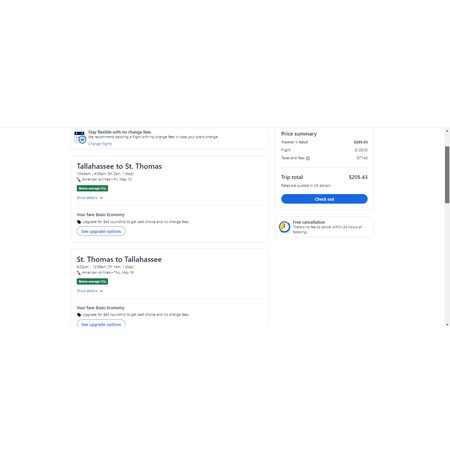Click the Free cancellation clock icon
450x450 pixels.
pyautogui.click(x=284, y=227)
